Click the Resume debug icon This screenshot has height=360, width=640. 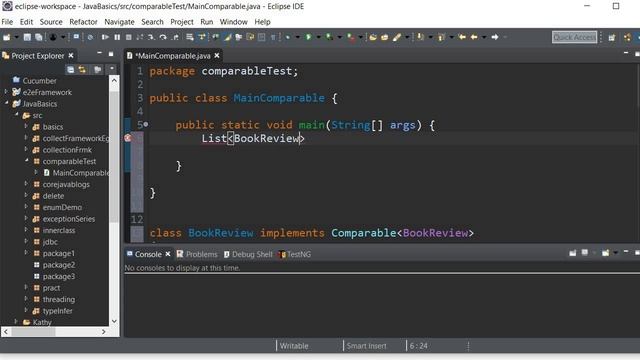pos(105,37)
